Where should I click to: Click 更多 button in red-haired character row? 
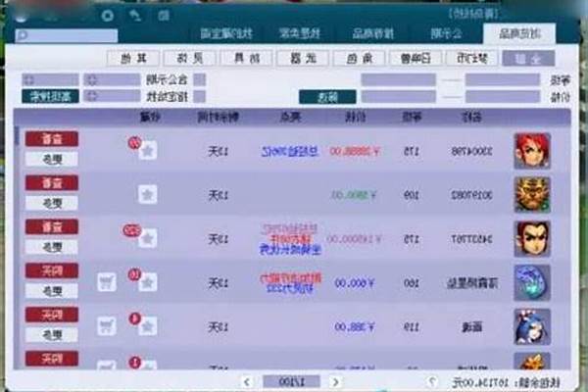pyautogui.click(x=52, y=160)
